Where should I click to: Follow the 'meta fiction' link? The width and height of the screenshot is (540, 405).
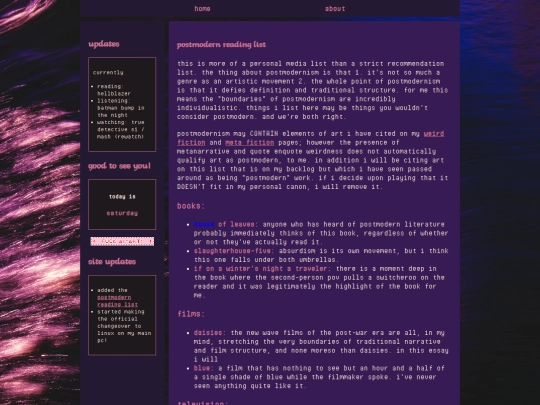point(250,142)
